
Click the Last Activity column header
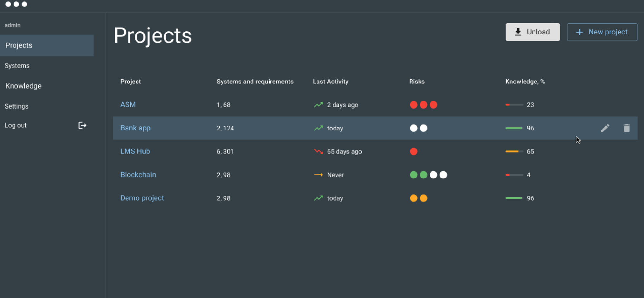330,82
